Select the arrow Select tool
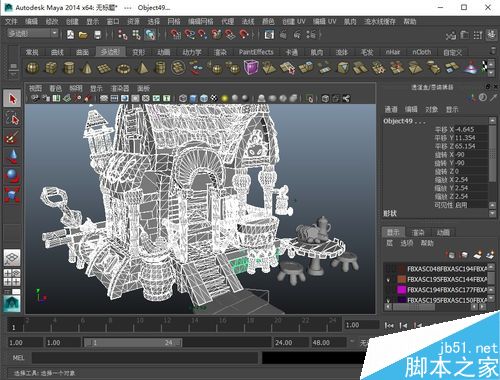This screenshot has width=500, height=380. (12, 99)
